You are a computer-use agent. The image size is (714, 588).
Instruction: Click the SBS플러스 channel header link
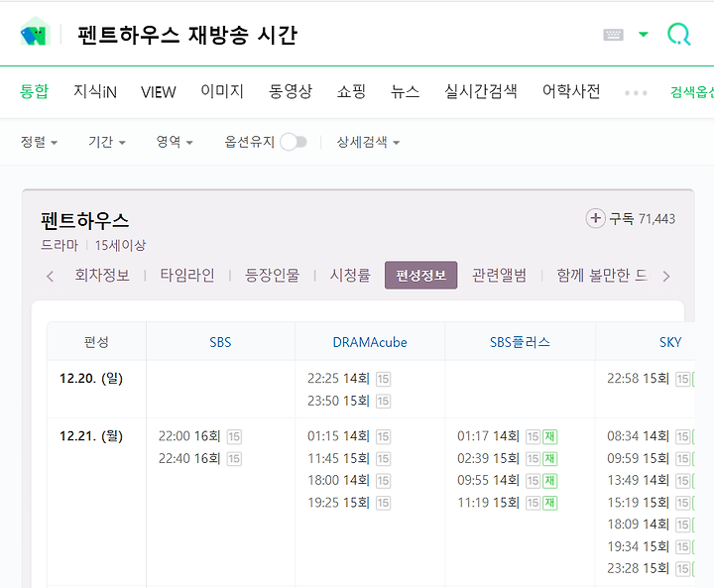click(520, 342)
